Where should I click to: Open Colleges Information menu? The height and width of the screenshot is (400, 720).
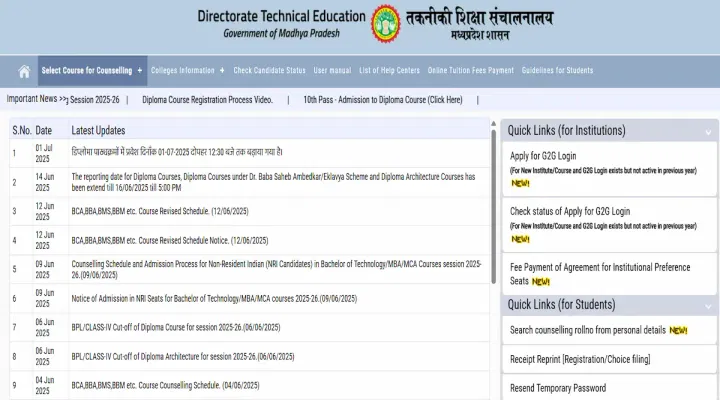pyautogui.click(x=182, y=70)
